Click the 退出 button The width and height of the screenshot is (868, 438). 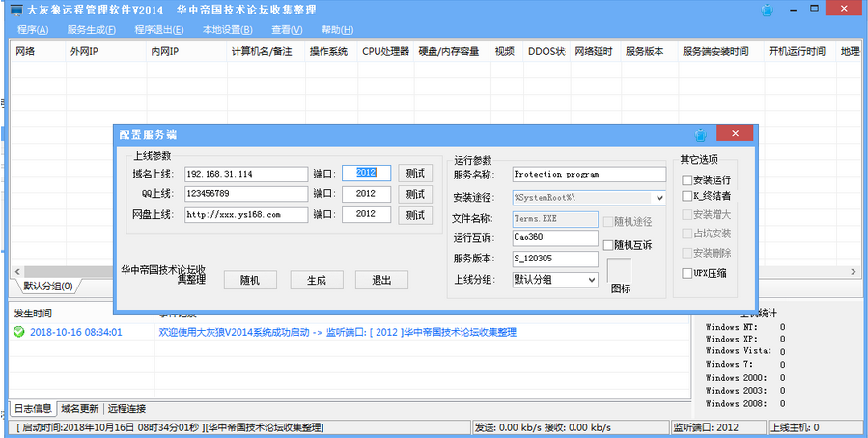pos(381,280)
